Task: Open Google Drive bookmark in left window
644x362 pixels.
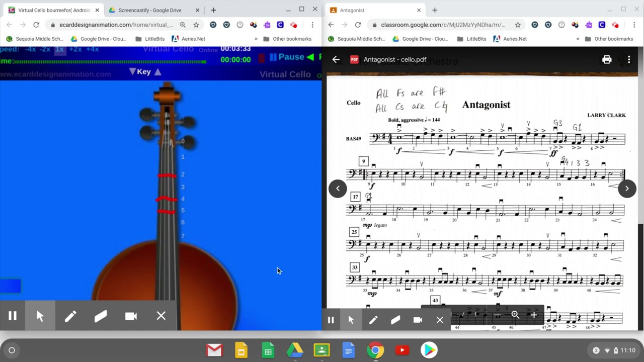Action: coord(98,39)
